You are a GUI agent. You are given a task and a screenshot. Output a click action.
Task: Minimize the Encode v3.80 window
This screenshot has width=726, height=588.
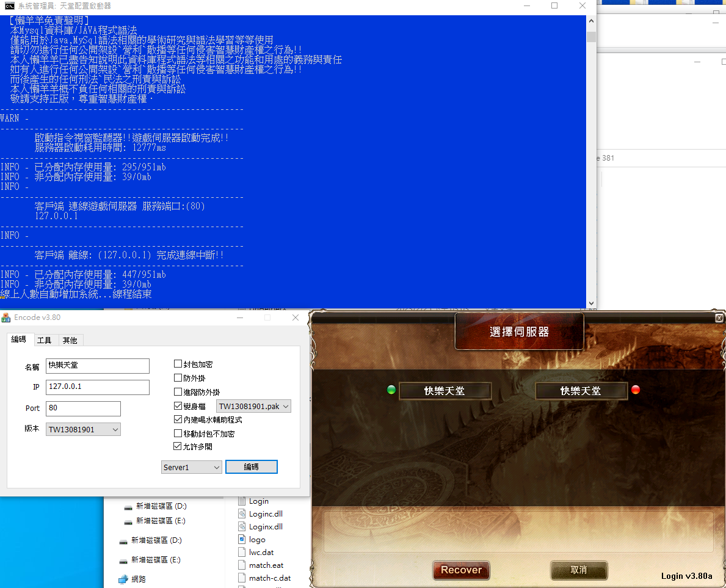pyautogui.click(x=240, y=318)
